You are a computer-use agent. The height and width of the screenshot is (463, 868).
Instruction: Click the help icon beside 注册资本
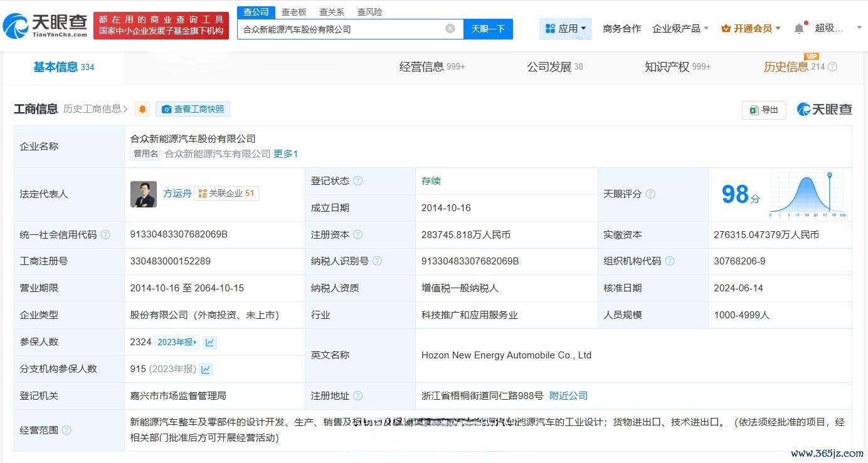click(x=357, y=235)
